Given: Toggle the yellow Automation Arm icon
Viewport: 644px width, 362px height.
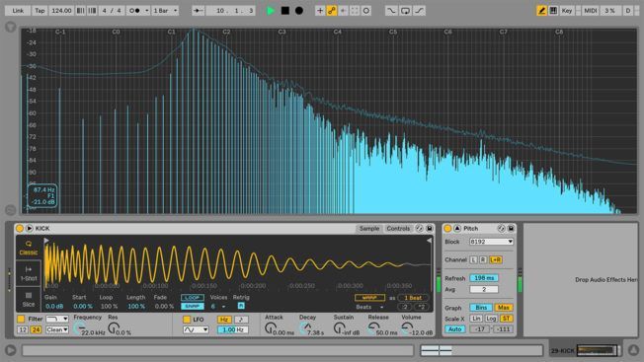Looking at the screenshot, I should [x=332, y=11].
